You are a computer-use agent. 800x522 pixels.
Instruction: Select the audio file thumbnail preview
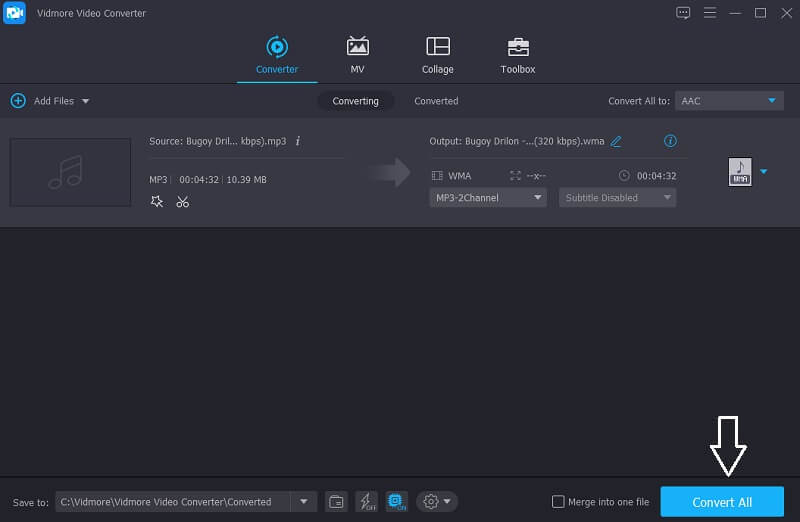tap(70, 172)
